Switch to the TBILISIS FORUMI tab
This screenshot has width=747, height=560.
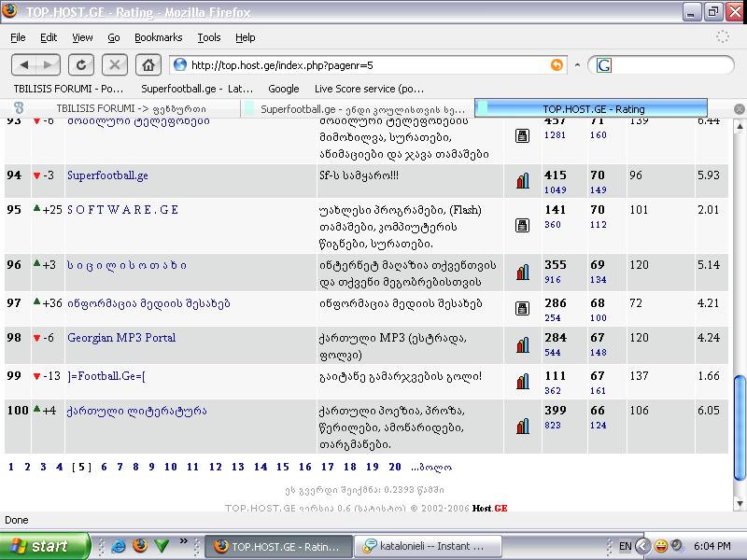tap(120, 109)
